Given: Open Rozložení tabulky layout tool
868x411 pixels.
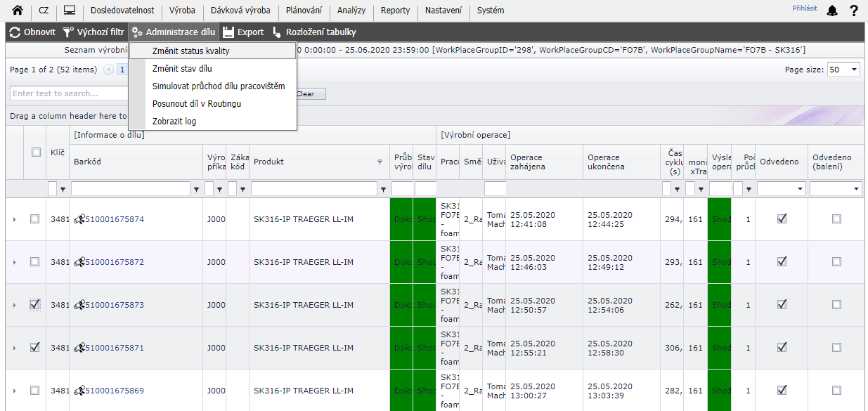Looking at the screenshot, I should point(277,32).
